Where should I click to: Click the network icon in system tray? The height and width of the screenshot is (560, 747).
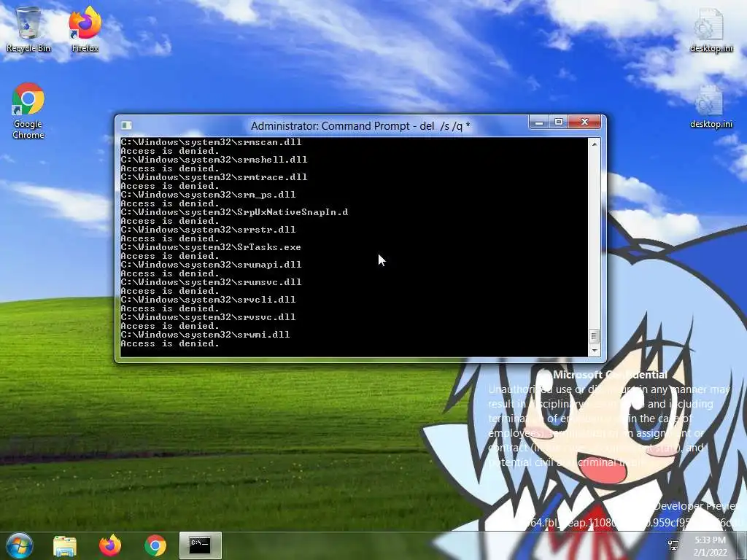[673, 545]
